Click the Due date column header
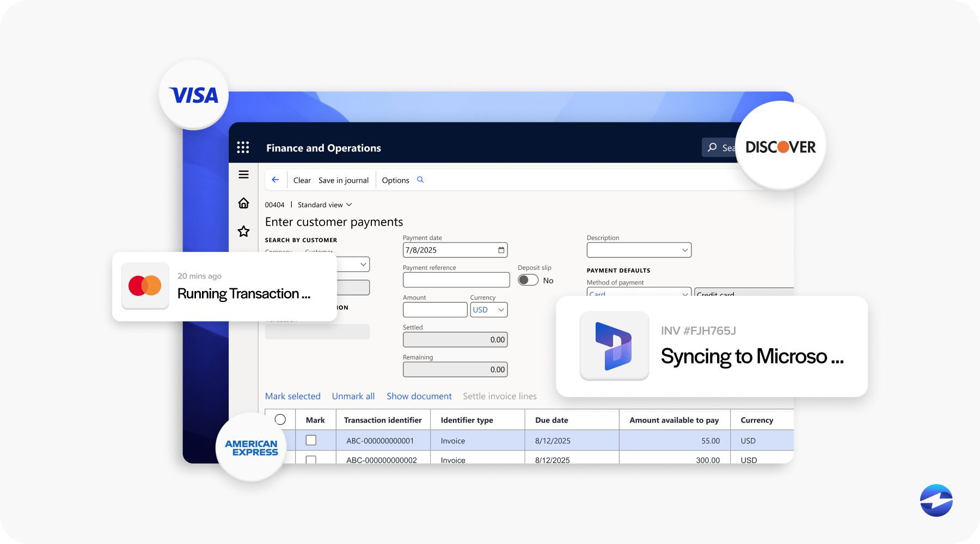Screen dimensions: 980x544 [x=552, y=420]
